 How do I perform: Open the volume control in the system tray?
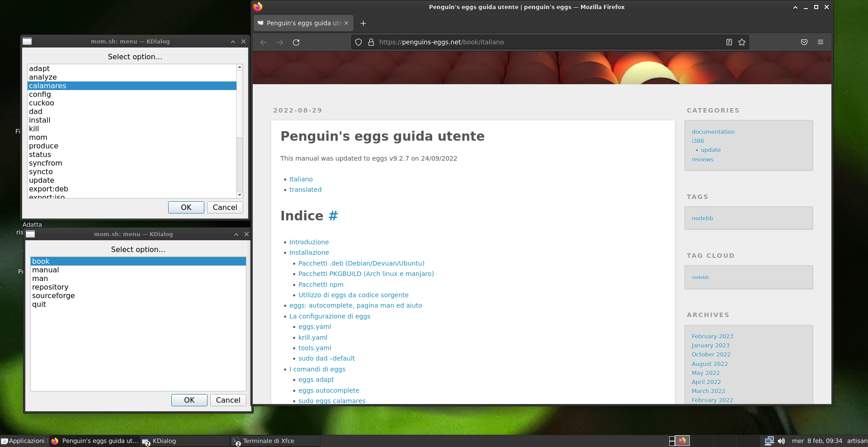point(782,441)
